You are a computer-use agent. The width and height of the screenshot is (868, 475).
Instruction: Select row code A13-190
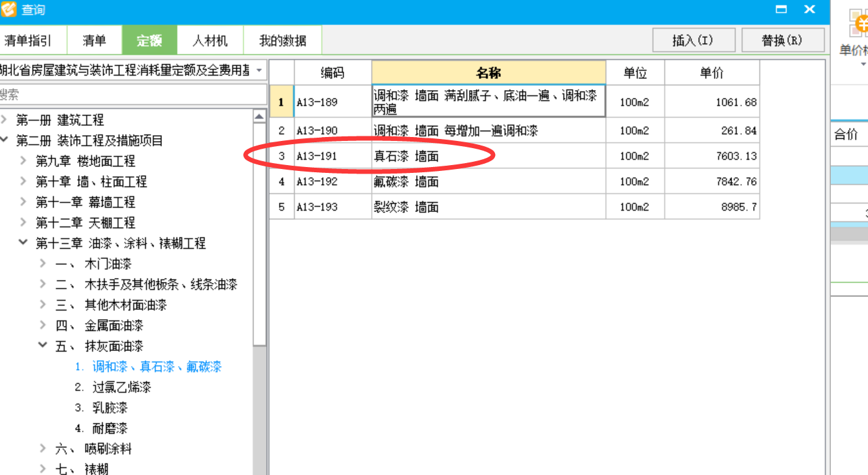click(332, 130)
